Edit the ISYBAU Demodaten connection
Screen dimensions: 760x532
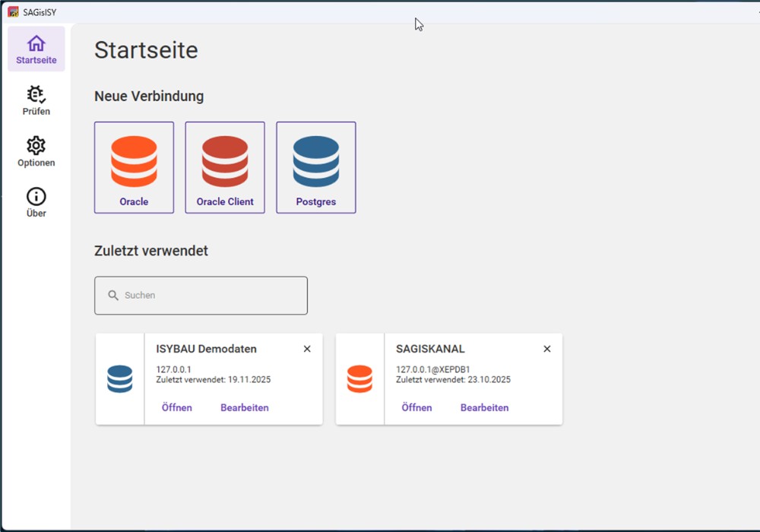coord(244,407)
